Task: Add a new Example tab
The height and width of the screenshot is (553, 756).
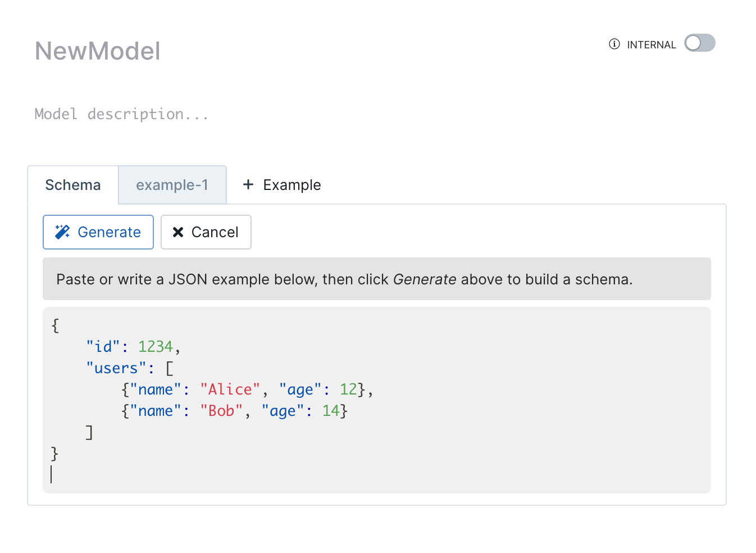Action: point(281,184)
